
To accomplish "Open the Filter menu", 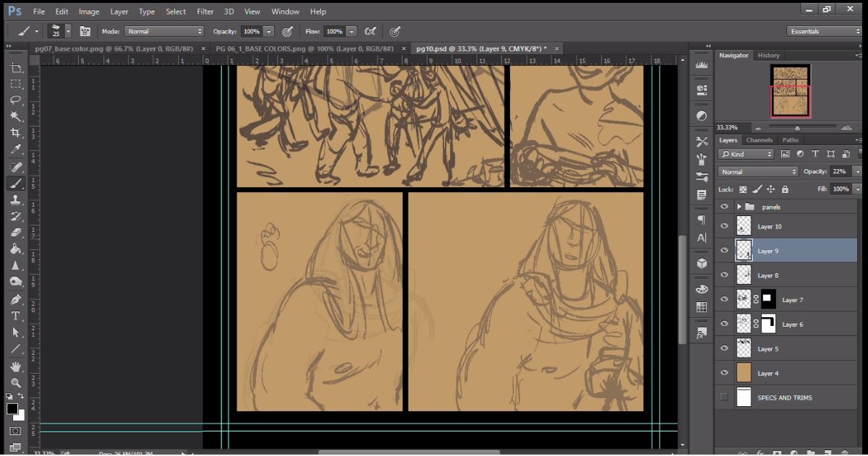I will (205, 12).
